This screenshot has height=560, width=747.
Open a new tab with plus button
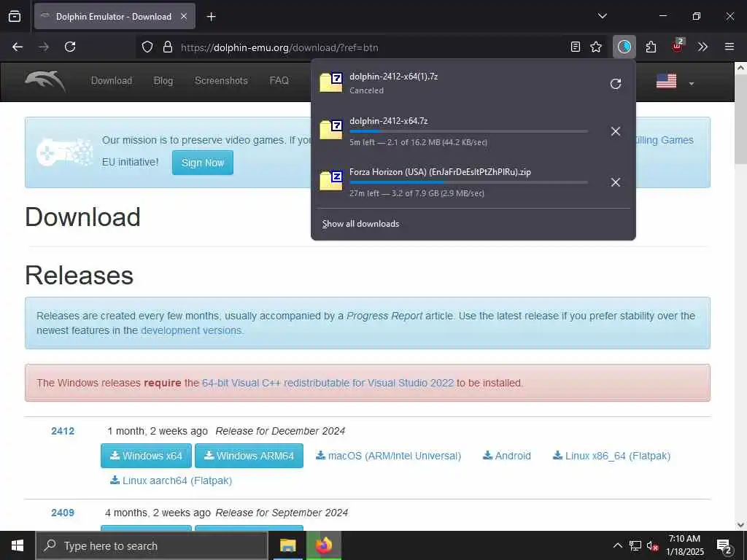(211, 17)
